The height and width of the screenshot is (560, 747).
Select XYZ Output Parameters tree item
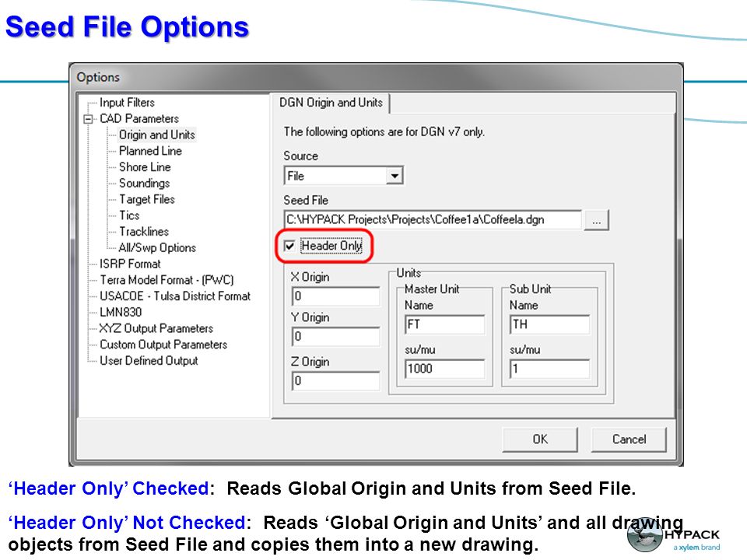(156, 328)
